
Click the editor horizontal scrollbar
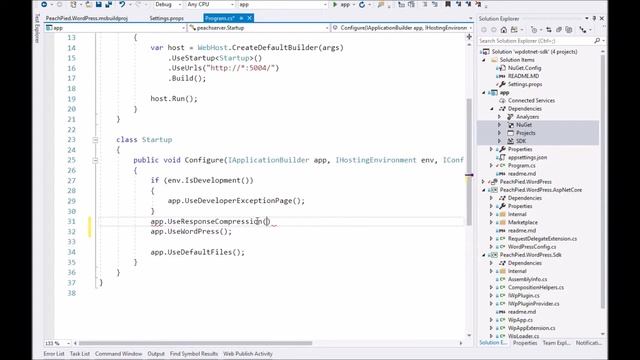tap(195, 343)
